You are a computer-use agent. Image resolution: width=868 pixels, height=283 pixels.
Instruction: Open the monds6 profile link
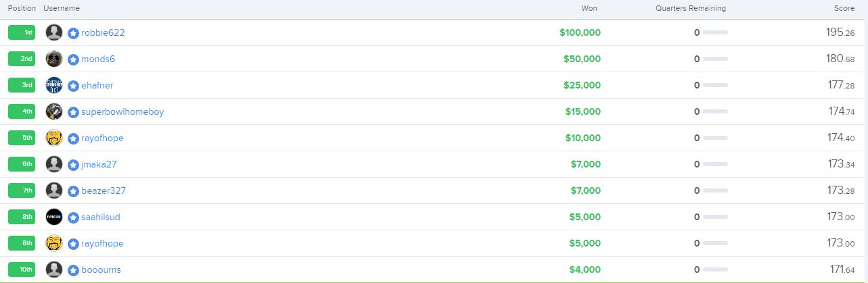pos(98,59)
